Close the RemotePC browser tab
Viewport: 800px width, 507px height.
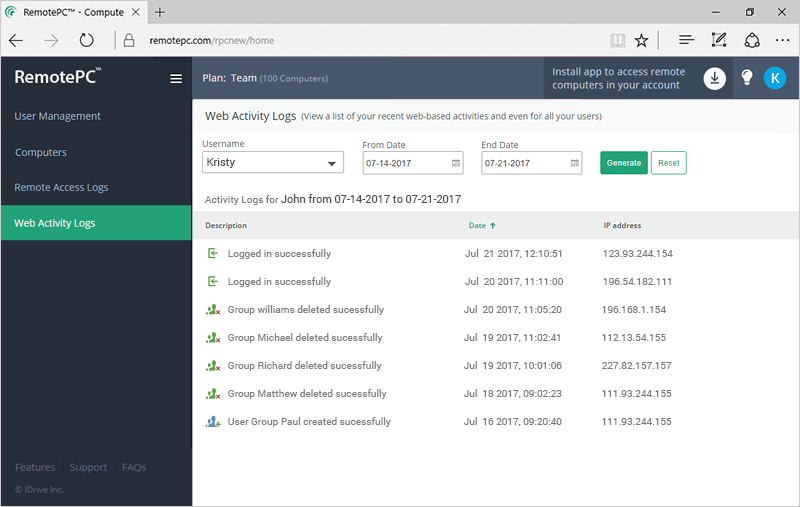(x=136, y=12)
